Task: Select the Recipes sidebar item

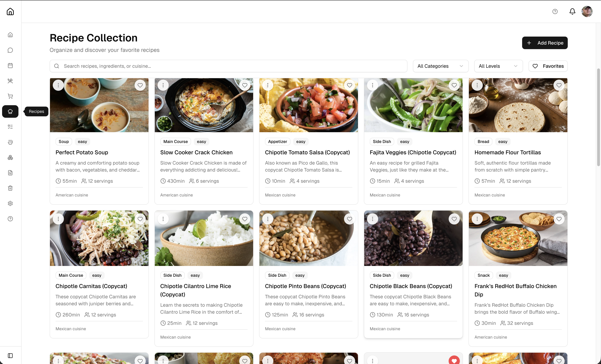Action: click(10, 111)
